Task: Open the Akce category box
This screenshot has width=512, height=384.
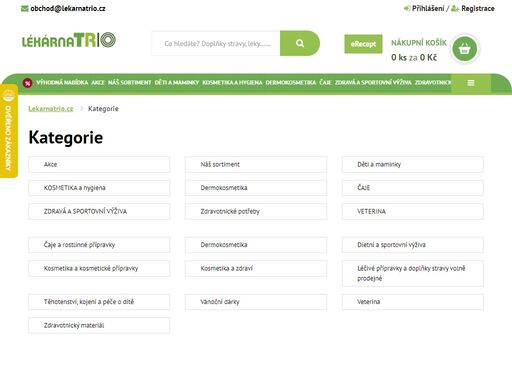Action: 99,164
